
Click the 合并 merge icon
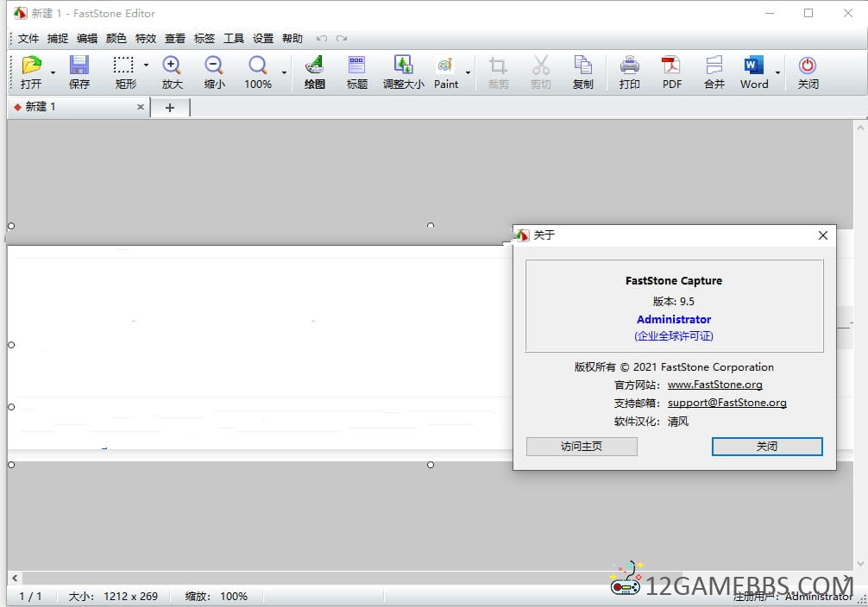pos(714,66)
